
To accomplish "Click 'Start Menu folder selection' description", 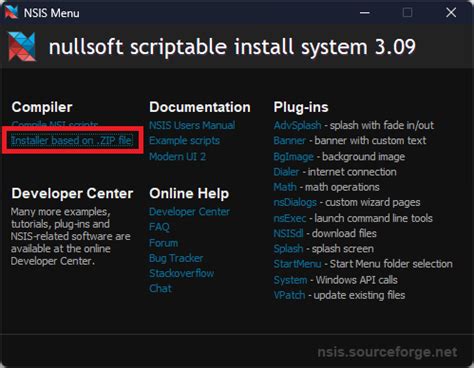I will [x=391, y=264].
